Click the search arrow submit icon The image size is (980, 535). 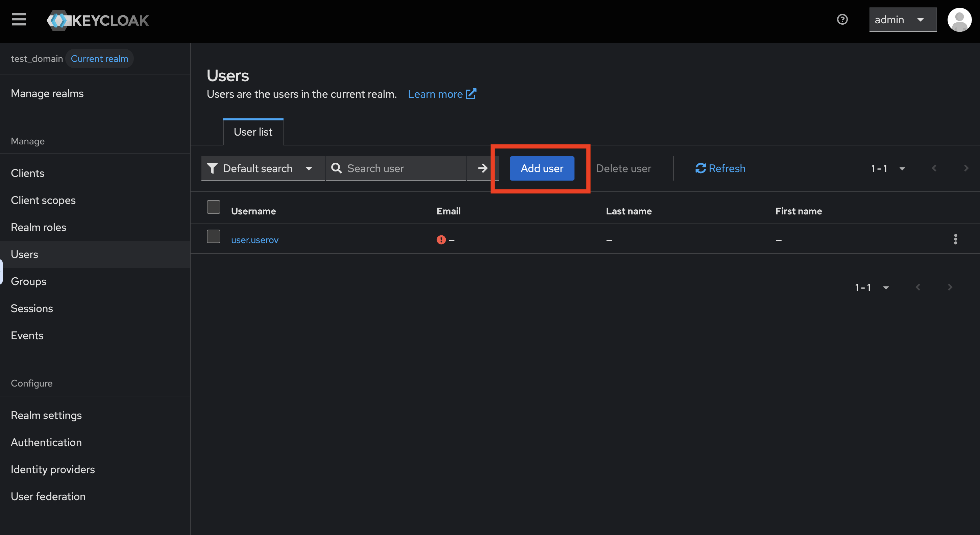click(482, 168)
